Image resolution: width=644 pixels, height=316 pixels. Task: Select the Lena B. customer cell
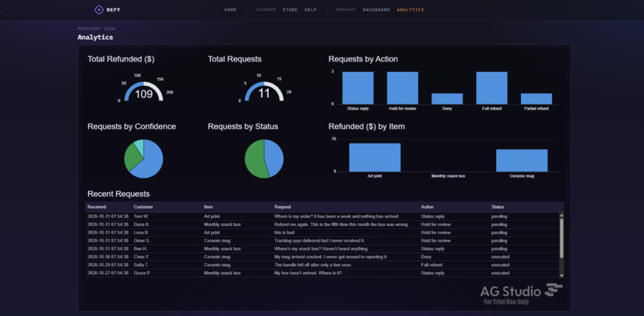click(141, 233)
